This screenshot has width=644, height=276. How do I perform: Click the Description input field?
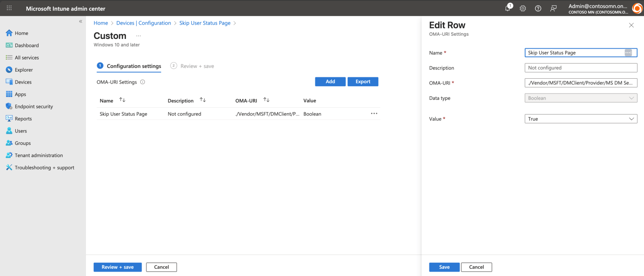pyautogui.click(x=580, y=68)
